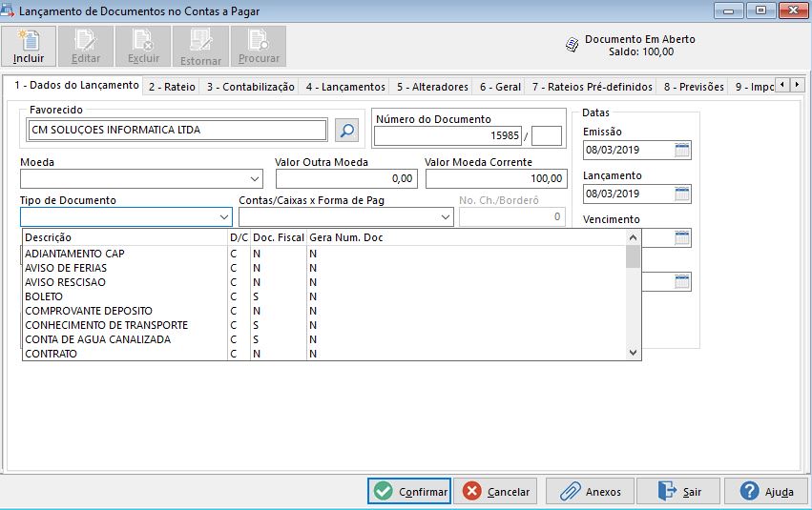Open the calendar icon below Vencimento

(x=682, y=282)
